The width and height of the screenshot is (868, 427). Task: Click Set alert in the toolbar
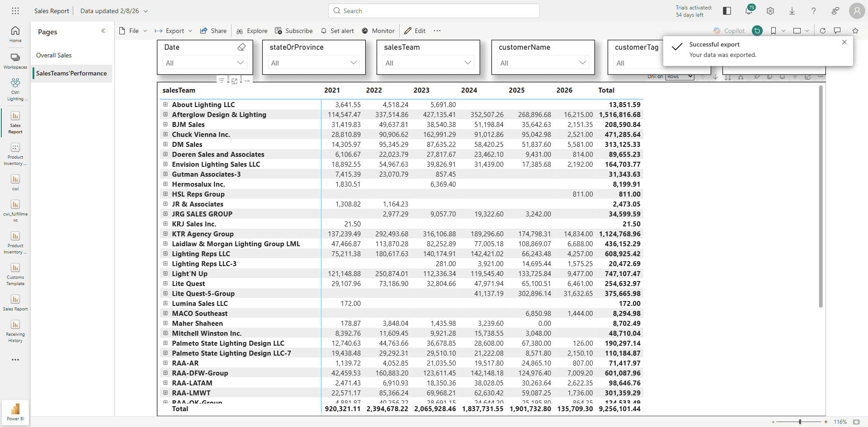tap(337, 31)
